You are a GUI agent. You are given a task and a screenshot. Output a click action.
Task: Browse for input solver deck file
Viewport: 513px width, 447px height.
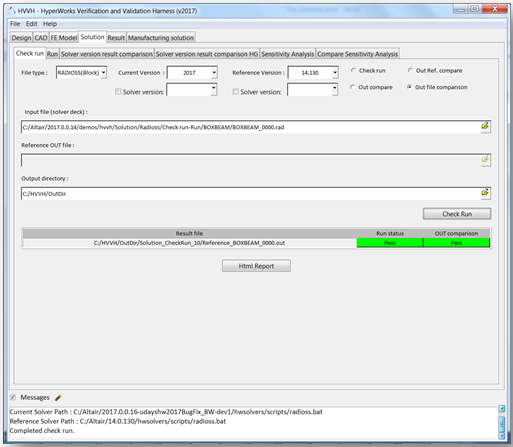pyautogui.click(x=485, y=126)
